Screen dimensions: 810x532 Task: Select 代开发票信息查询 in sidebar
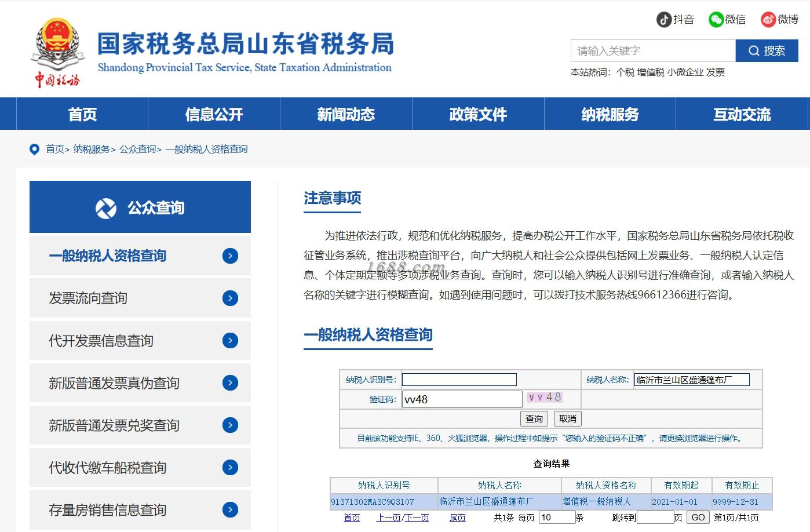tap(140, 340)
